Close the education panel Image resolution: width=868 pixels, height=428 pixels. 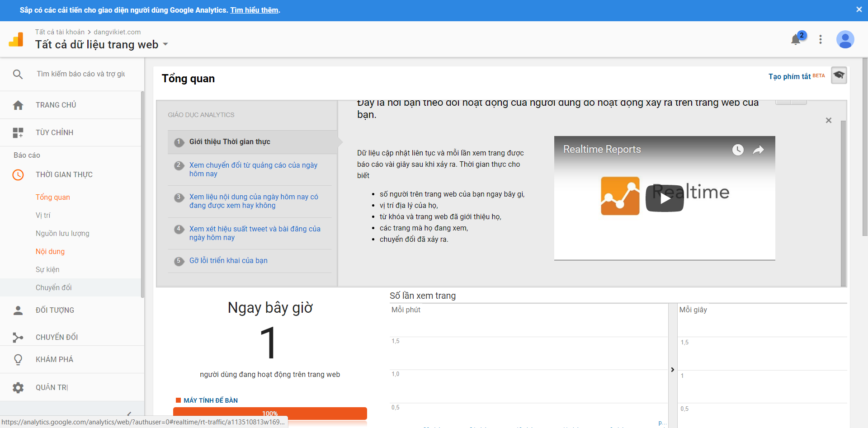pos(829,120)
